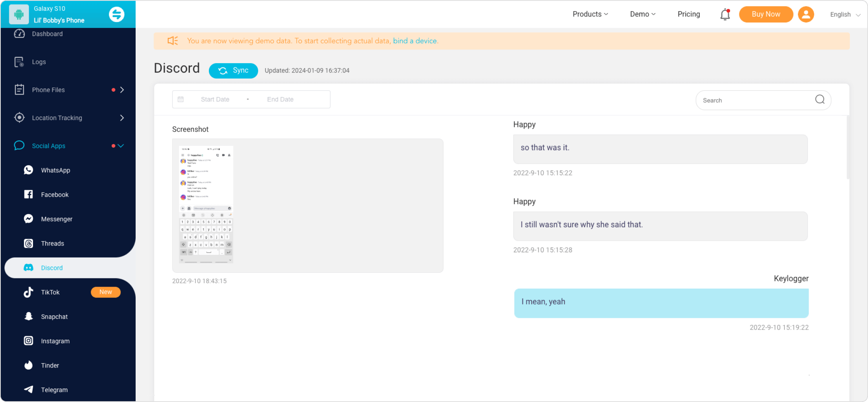Open the English language dropdown
The width and height of the screenshot is (868, 402).
845,15
